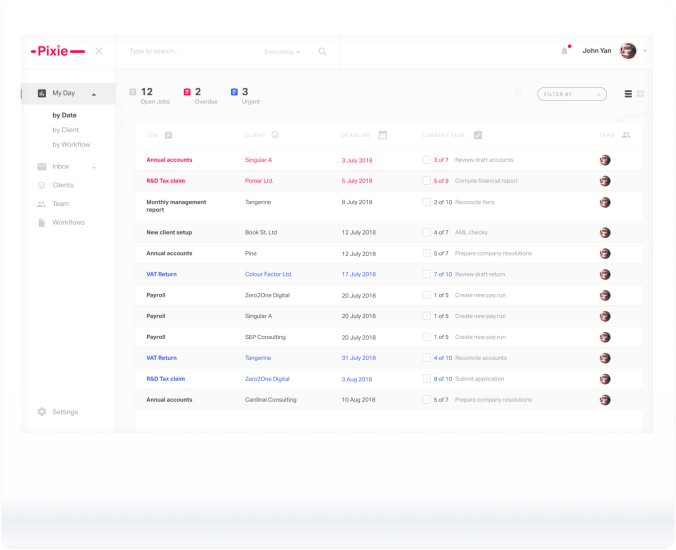Click the Open Jobs clipboard icon
676x550 pixels.
133,92
